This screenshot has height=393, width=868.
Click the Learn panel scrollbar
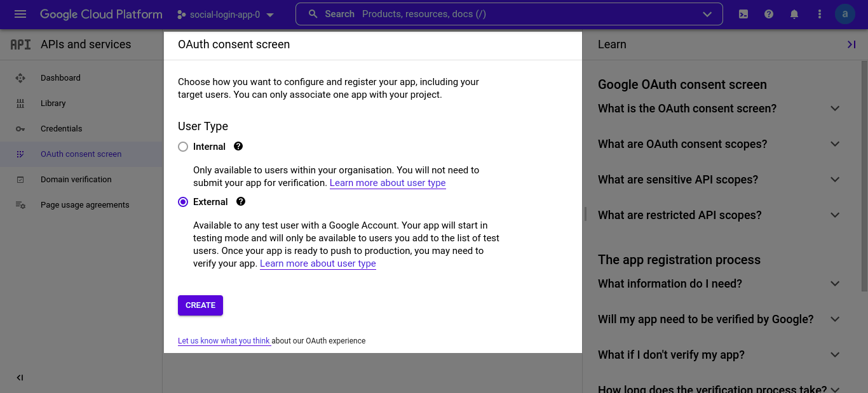pos(864,178)
